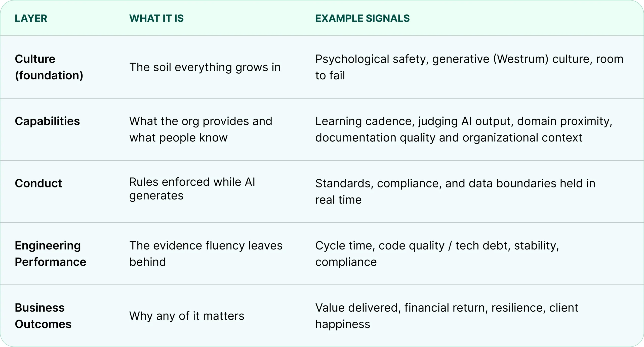Click 'What the org provides' description cell
The width and height of the screenshot is (644, 347).
pos(201,129)
